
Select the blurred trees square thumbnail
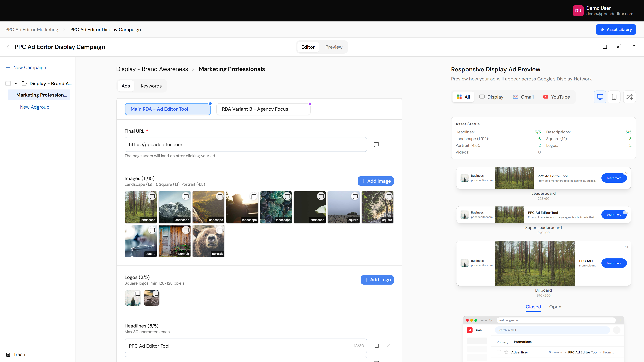[x=377, y=207]
